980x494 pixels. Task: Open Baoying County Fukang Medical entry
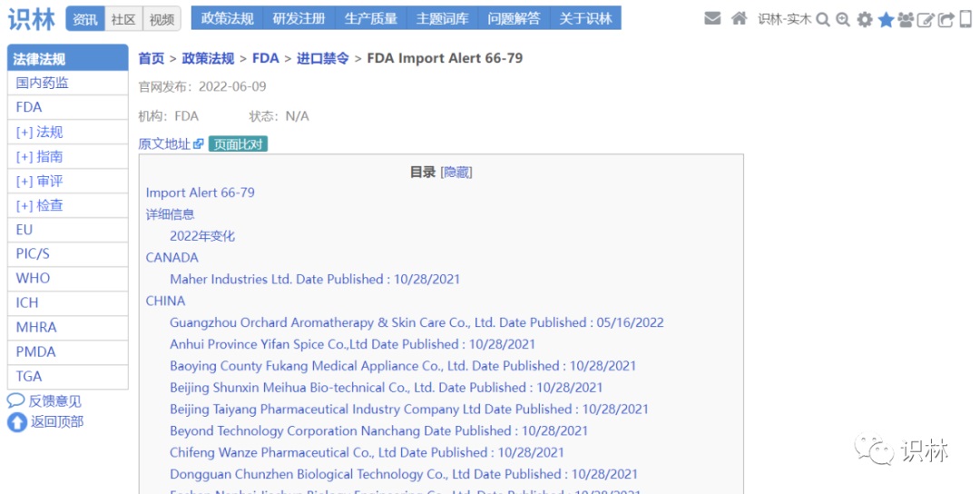[403, 366]
